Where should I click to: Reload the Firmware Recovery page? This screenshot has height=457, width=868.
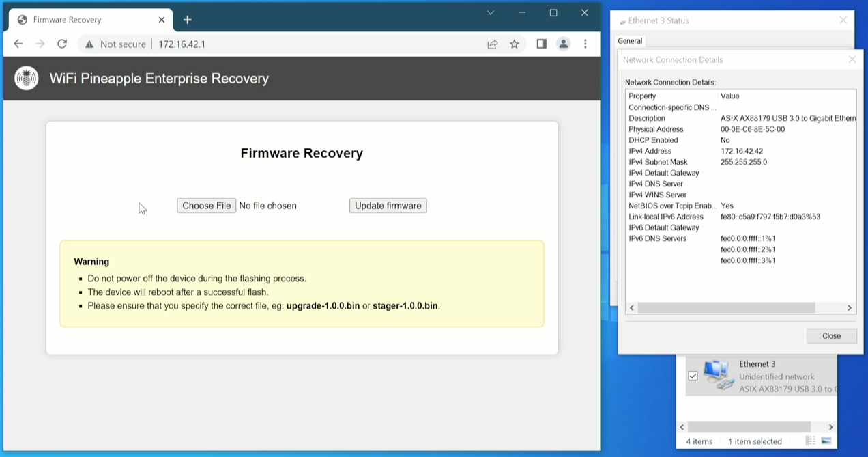[x=62, y=44]
